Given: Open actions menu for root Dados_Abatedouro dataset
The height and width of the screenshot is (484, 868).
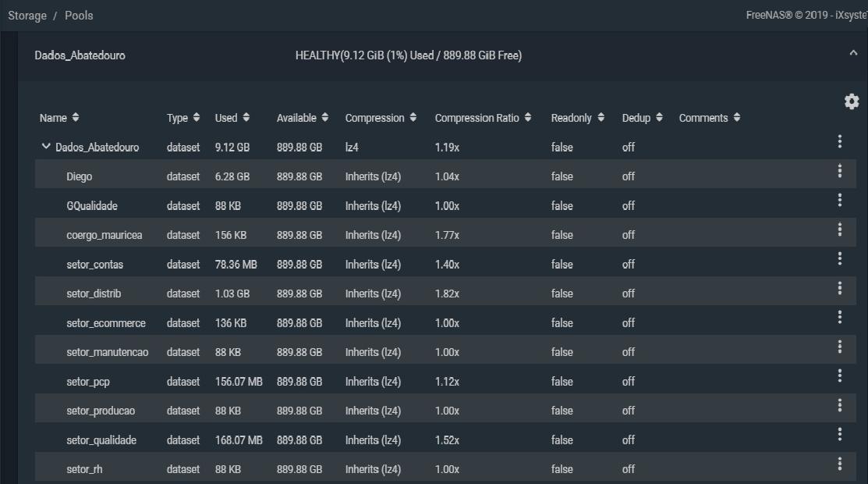Looking at the screenshot, I should pos(839,141).
